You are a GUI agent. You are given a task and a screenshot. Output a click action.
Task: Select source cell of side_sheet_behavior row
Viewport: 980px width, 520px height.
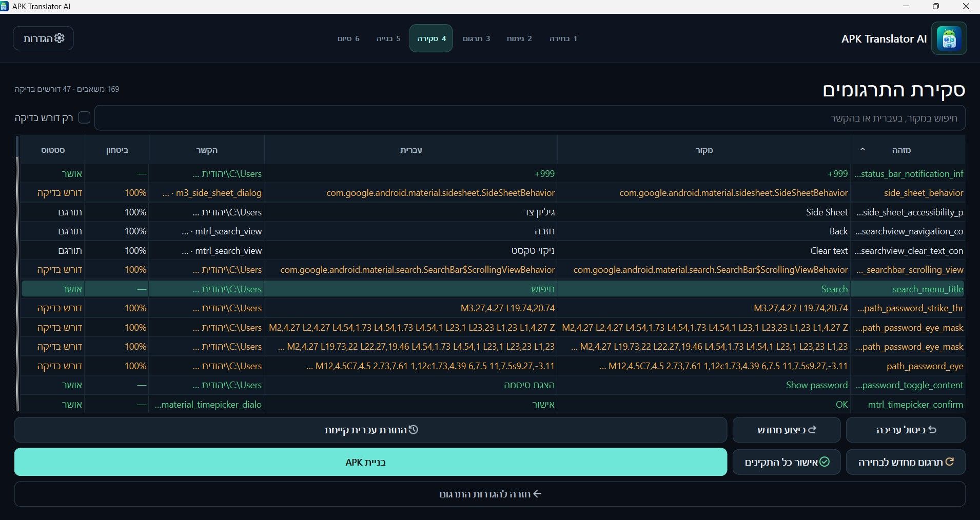coord(704,193)
